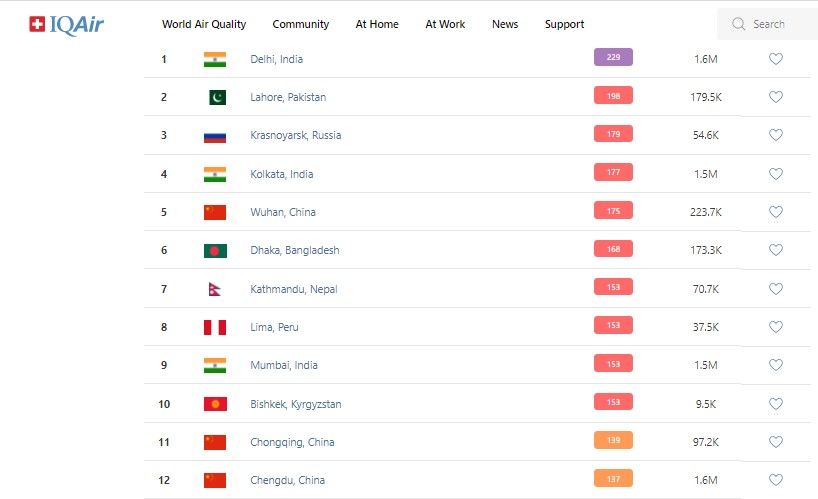
Task: Open the Support menu item
Action: pyautogui.click(x=564, y=24)
